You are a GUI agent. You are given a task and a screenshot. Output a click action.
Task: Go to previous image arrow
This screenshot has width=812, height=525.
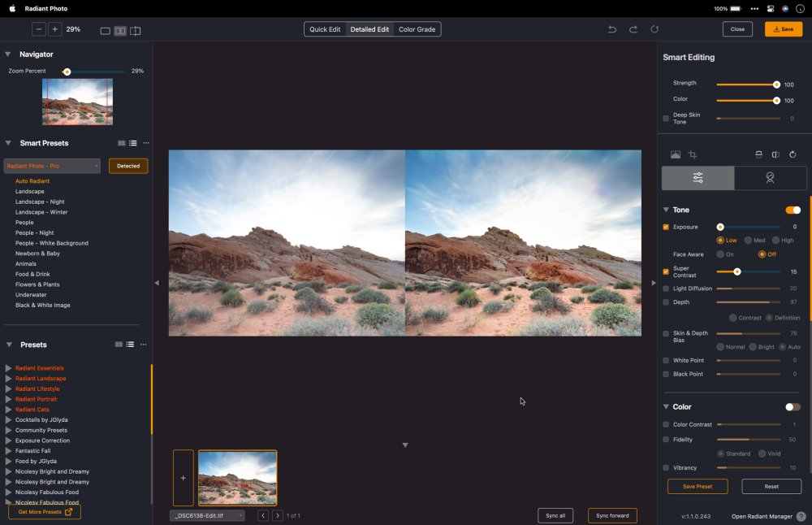(x=263, y=516)
